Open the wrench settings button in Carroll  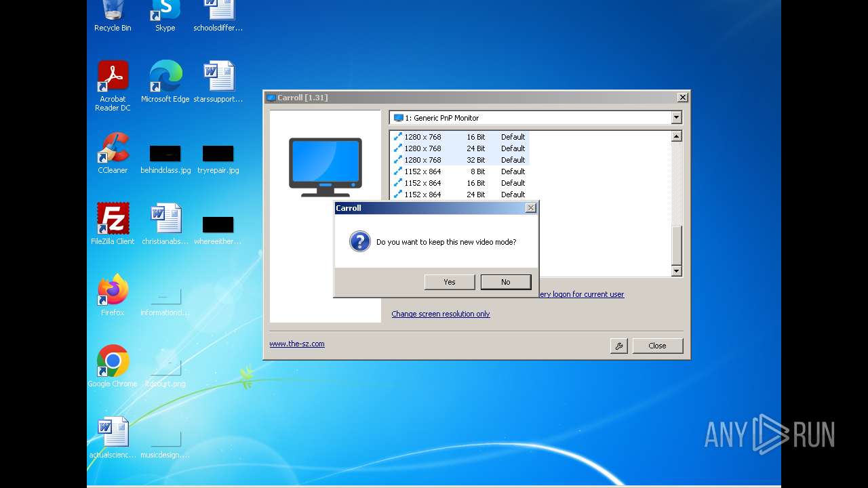coord(618,346)
